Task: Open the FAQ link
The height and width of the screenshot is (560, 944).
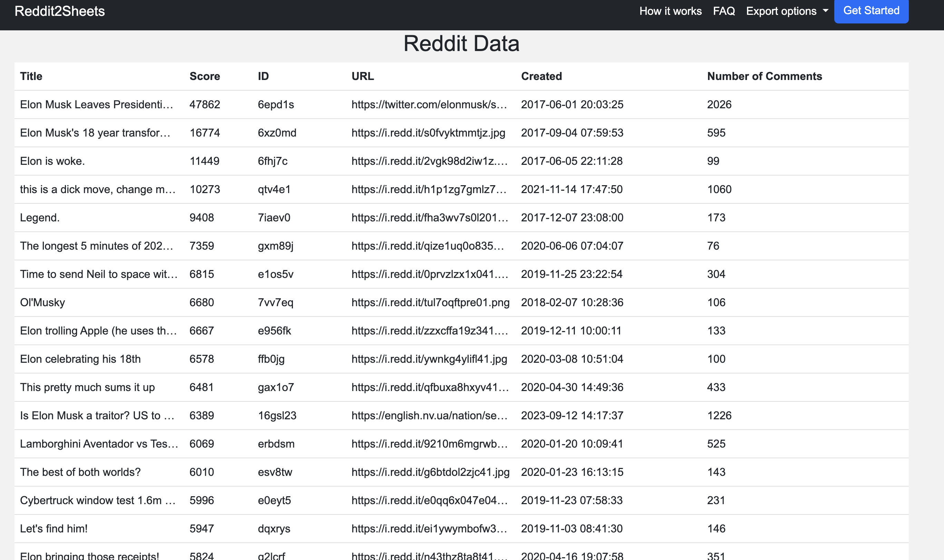Action: [x=724, y=11]
